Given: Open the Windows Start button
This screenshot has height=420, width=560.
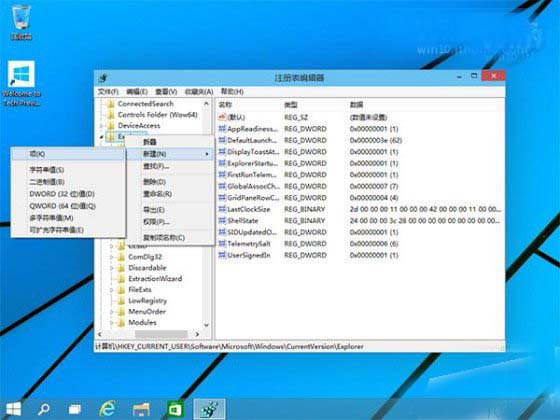Looking at the screenshot, I should point(14,409).
